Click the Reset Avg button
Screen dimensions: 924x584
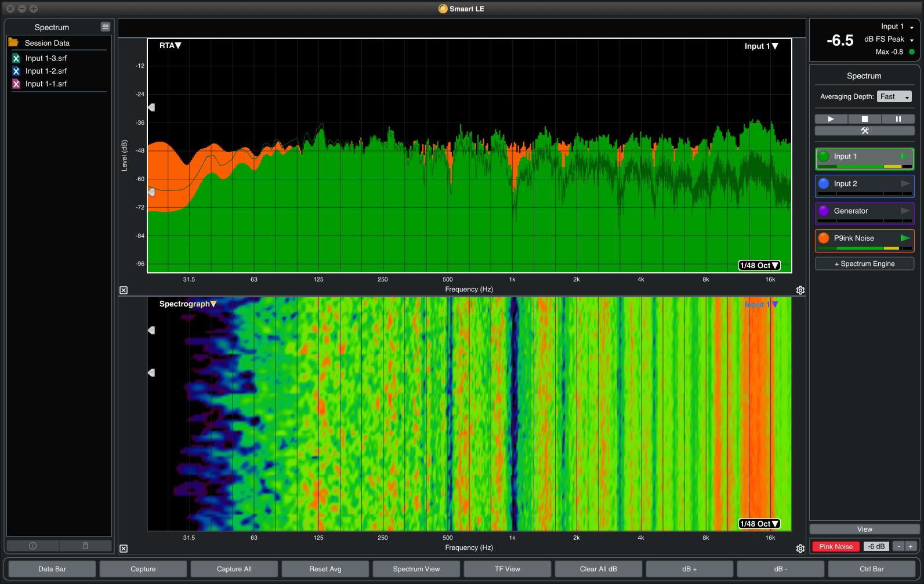pos(325,569)
